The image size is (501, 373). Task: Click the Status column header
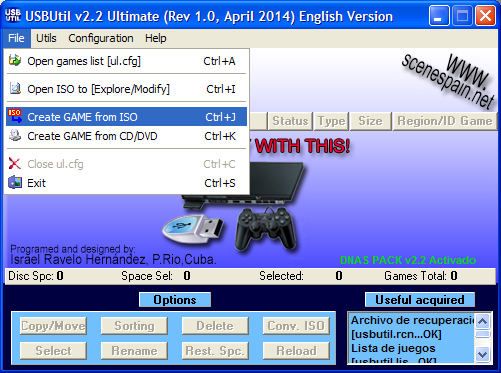(290, 121)
